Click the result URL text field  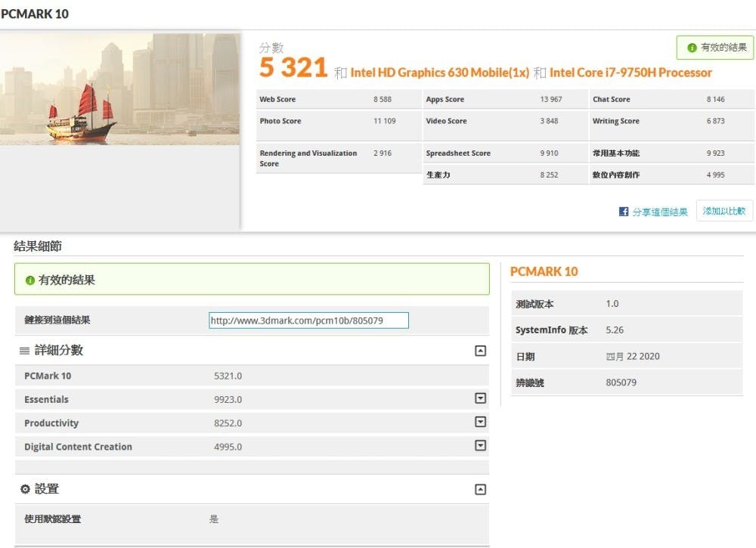(308, 320)
